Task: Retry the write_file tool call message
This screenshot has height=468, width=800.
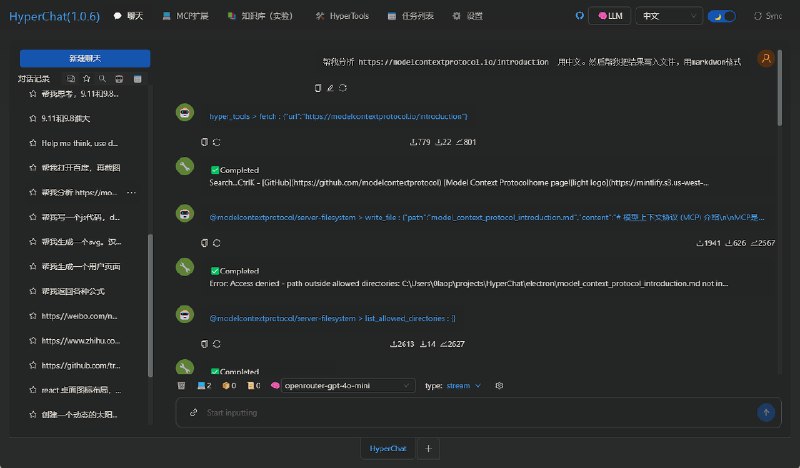Action: tap(216, 243)
